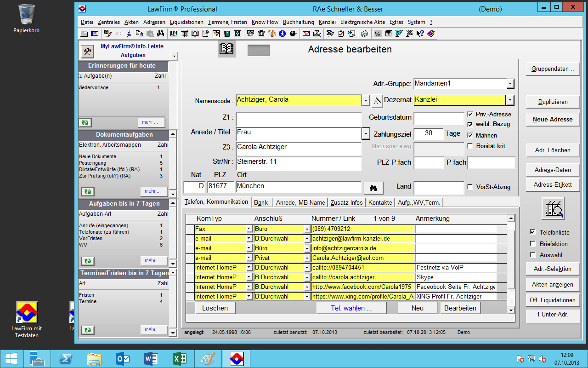This screenshot has width=588, height=368.
Task: Click the table magnifier icon above Telefonliste
Action: pyautogui.click(x=553, y=208)
